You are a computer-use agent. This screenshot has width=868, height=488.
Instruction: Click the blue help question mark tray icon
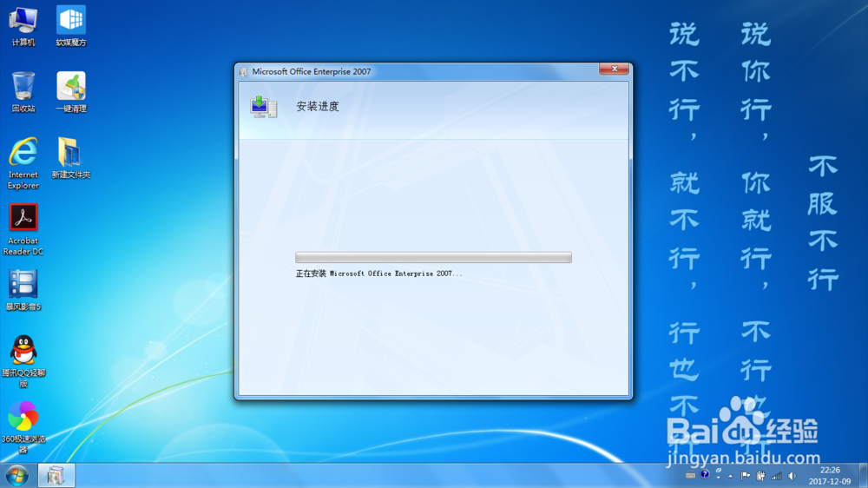click(x=704, y=475)
